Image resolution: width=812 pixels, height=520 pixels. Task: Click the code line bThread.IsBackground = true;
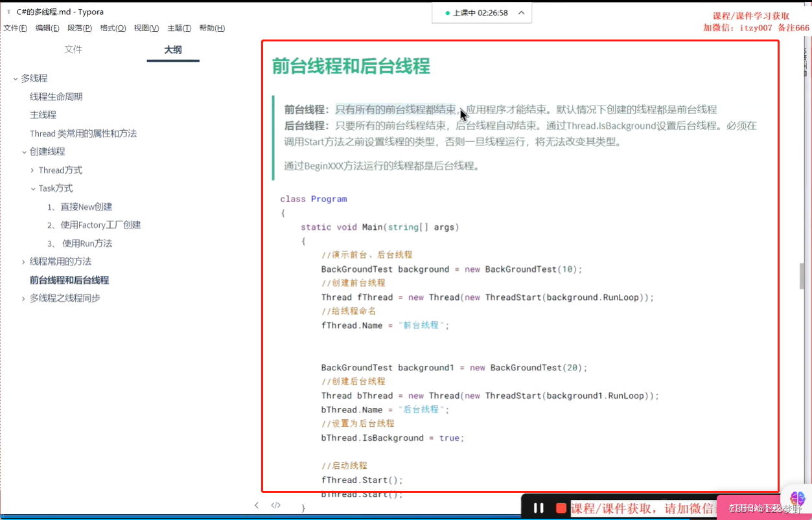pos(393,438)
